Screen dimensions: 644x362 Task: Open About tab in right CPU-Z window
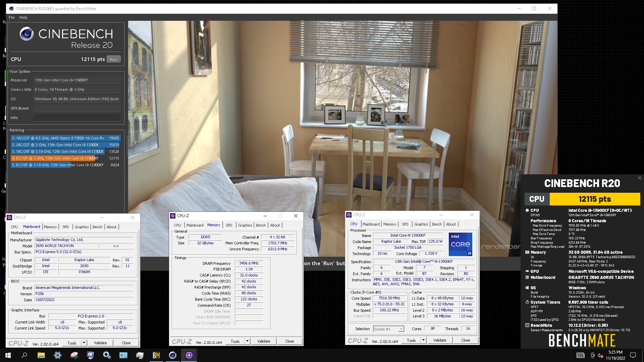(451, 224)
